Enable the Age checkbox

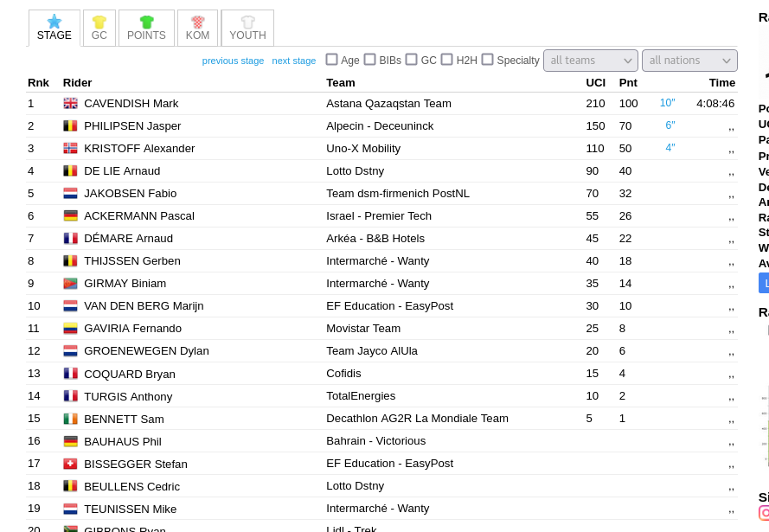(332, 60)
